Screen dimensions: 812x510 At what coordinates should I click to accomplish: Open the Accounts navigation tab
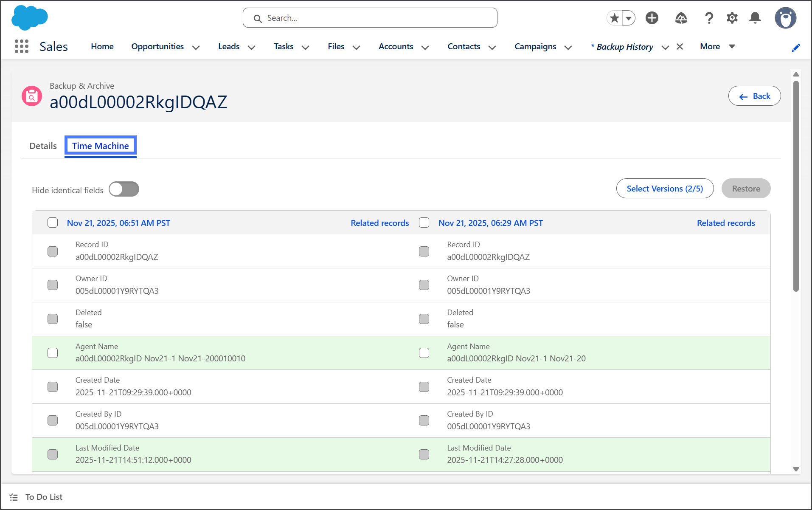click(x=396, y=47)
